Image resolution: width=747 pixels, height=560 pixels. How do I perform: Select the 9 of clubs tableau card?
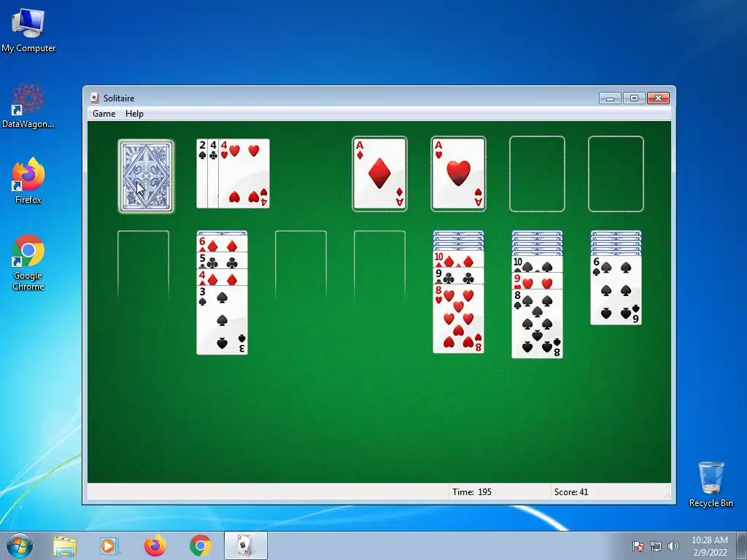[458, 276]
